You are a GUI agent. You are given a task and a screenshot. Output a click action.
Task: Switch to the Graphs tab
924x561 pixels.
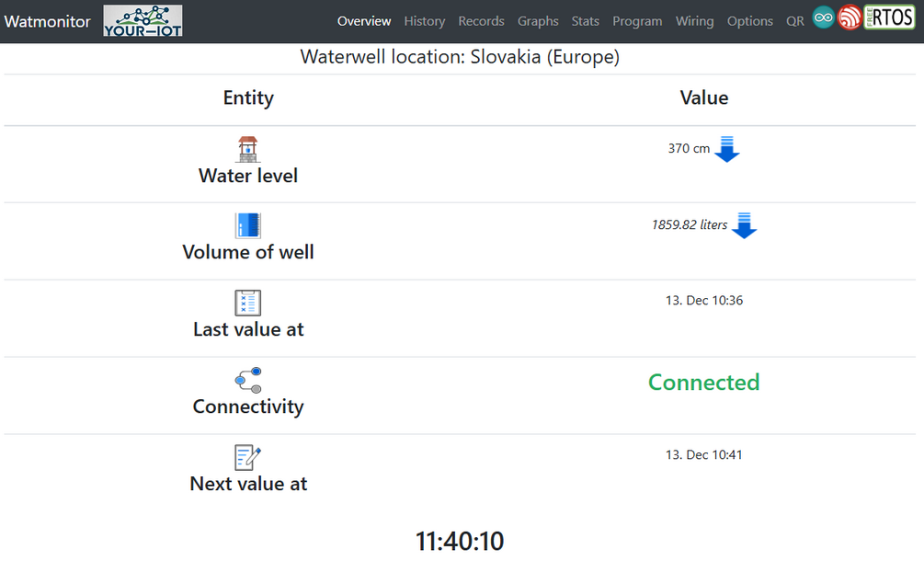(538, 20)
